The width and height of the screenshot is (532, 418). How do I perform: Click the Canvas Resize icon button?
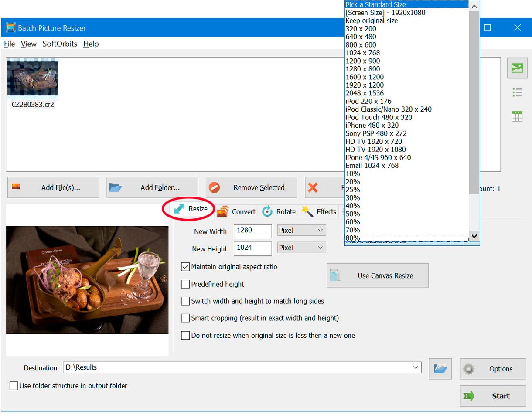tap(335, 275)
